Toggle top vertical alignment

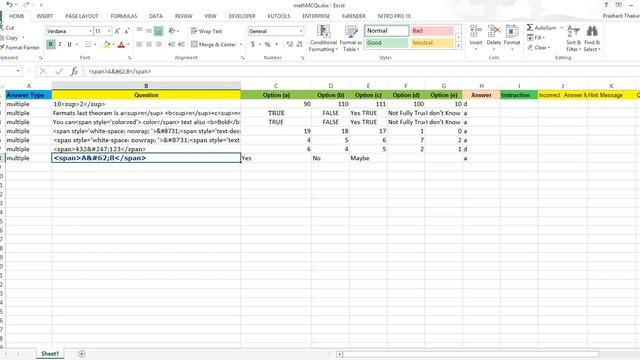(x=140, y=31)
